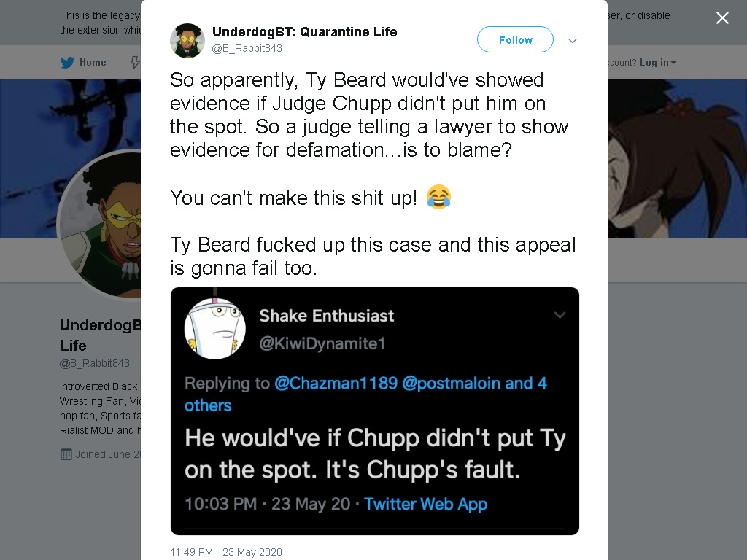This screenshot has width=747, height=560.
Task: Open the UnderdogBT: Quarantine Life name link
Action: click(304, 32)
